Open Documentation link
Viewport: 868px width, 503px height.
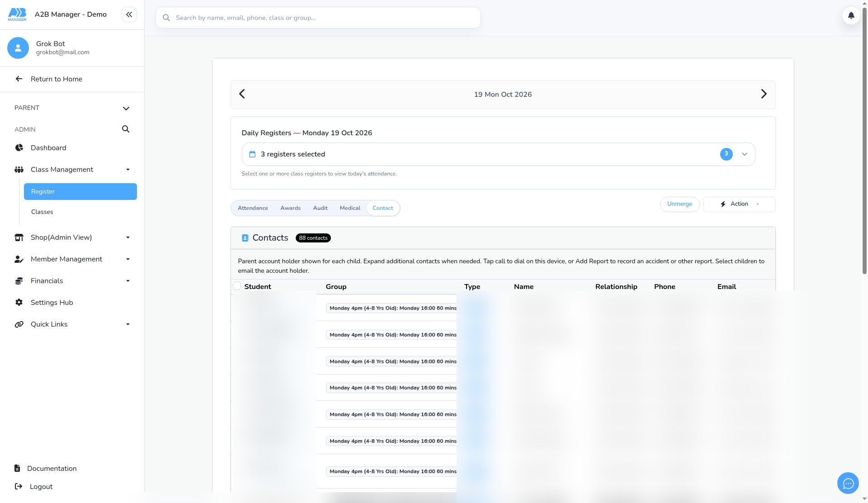[52, 469]
